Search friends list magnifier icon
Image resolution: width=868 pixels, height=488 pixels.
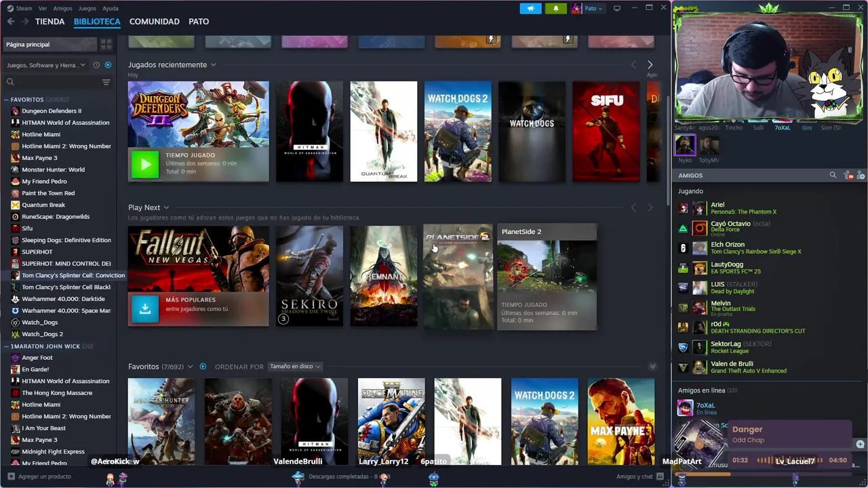833,176
